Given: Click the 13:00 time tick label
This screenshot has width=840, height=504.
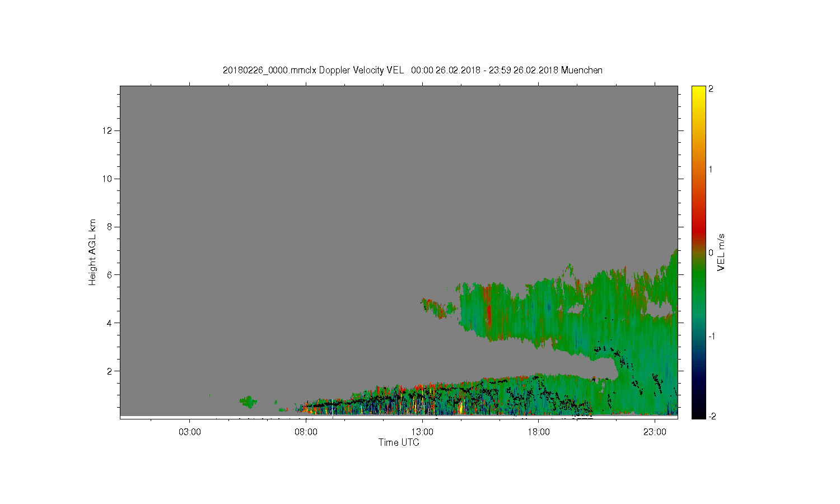Looking at the screenshot, I should [422, 432].
